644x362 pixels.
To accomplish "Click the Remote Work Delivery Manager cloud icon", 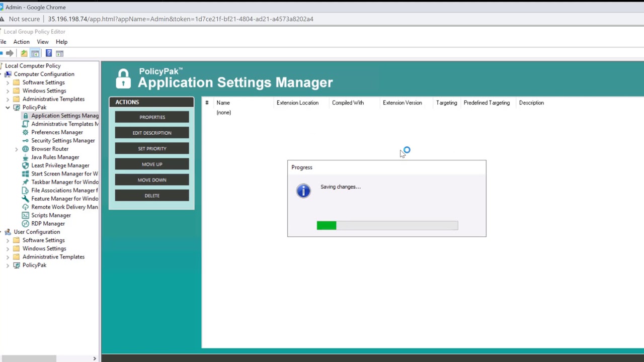I will pyautogui.click(x=26, y=207).
